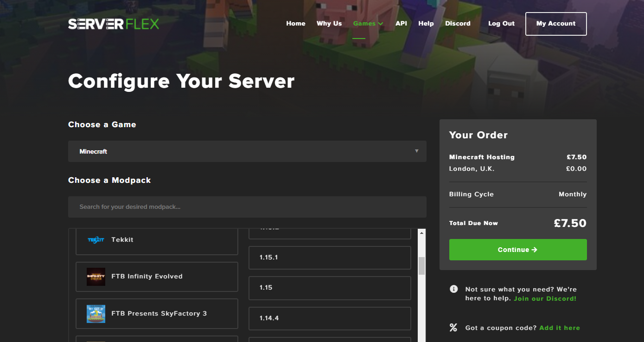Click the Join our Discord link
The width and height of the screenshot is (644, 342).
tap(545, 298)
